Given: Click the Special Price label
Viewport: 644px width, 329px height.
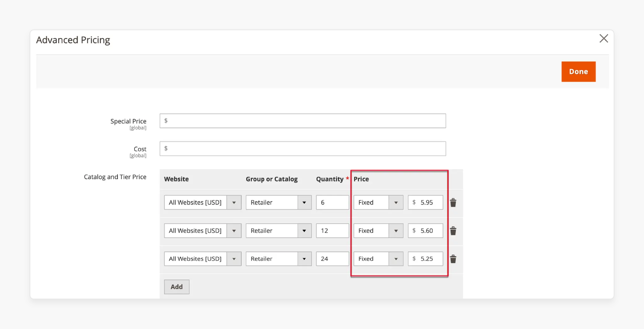Looking at the screenshot, I should (128, 121).
